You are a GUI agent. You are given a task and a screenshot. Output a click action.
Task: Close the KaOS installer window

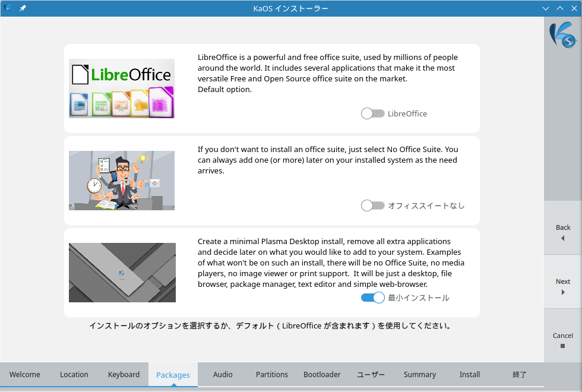click(x=574, y=8)
